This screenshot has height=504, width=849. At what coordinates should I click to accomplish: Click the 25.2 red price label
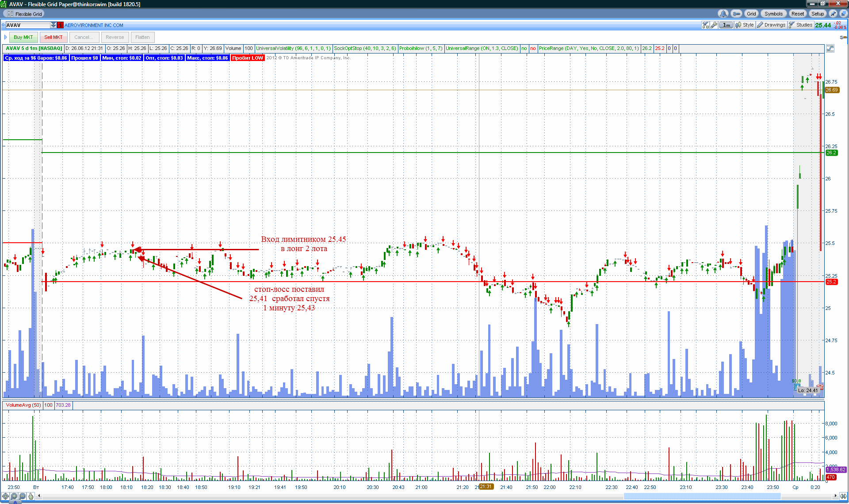pyautogui.click(x=831, y=282)
